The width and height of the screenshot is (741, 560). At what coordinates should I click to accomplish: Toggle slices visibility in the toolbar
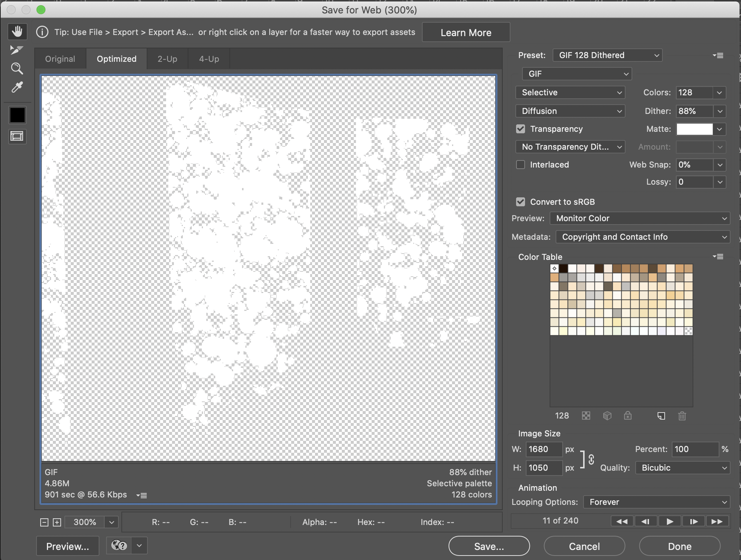pyautogui.click(x=17, y=136)
